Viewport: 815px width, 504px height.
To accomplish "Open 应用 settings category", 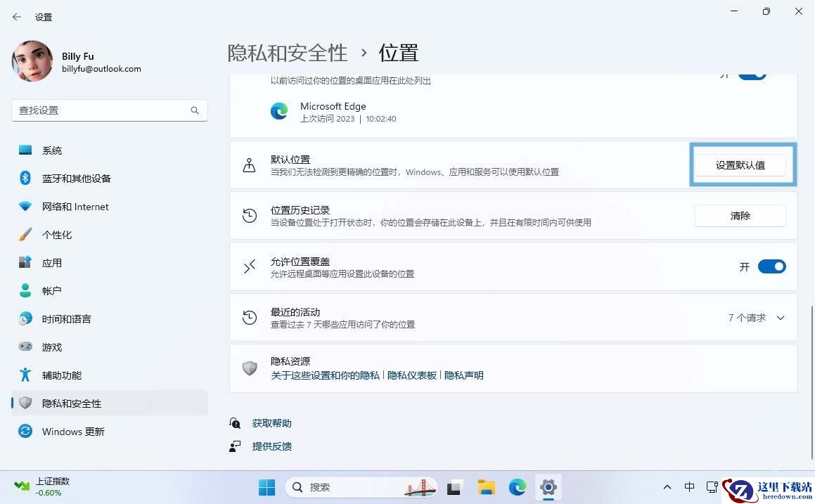I will (x=109, y=262).
